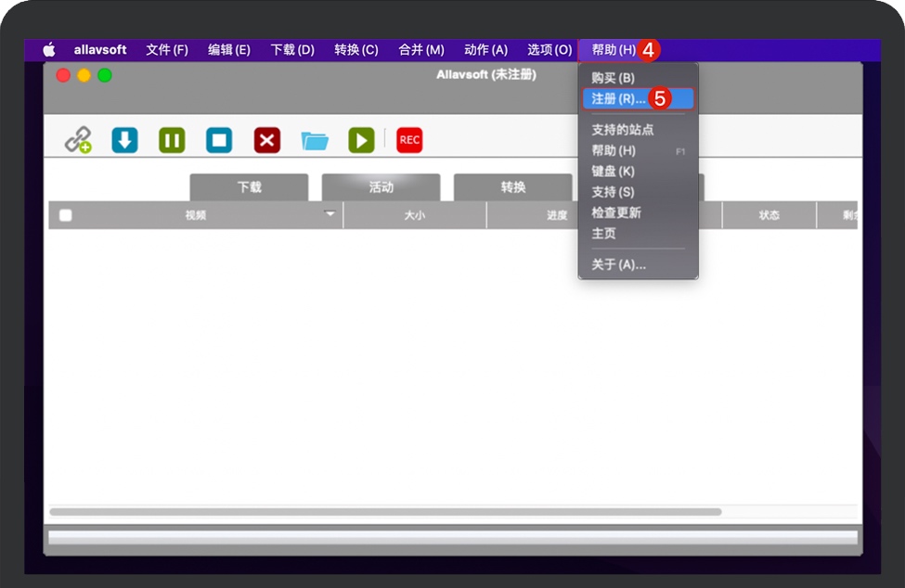The width and height of the screenshot is (905, 588).
Task: Start recording with the REC icon
Action: pos(409,140)
